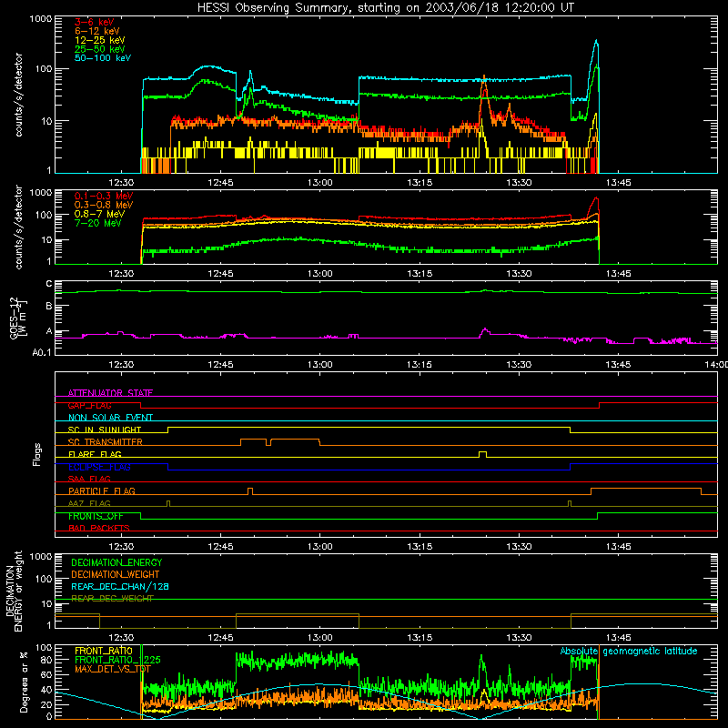Select the AAZ_FLAG label
Screen dimensions: 728x728
pos(89,503)
